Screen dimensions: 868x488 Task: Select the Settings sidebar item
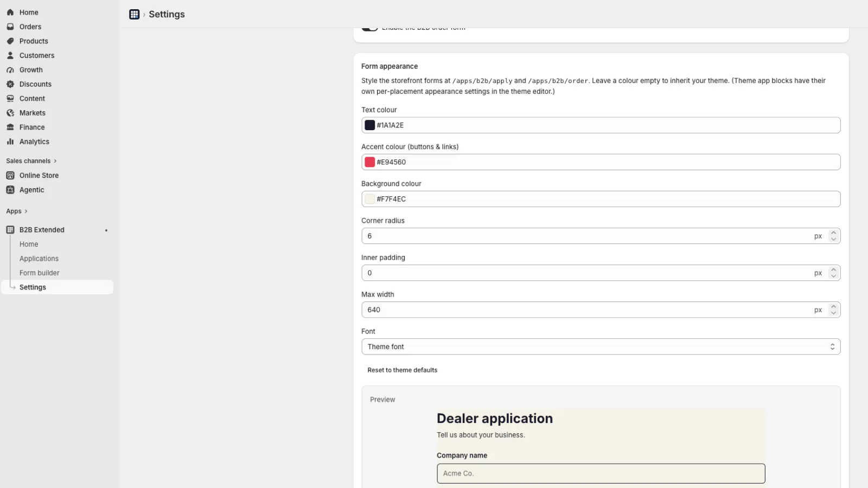(58, 287)
